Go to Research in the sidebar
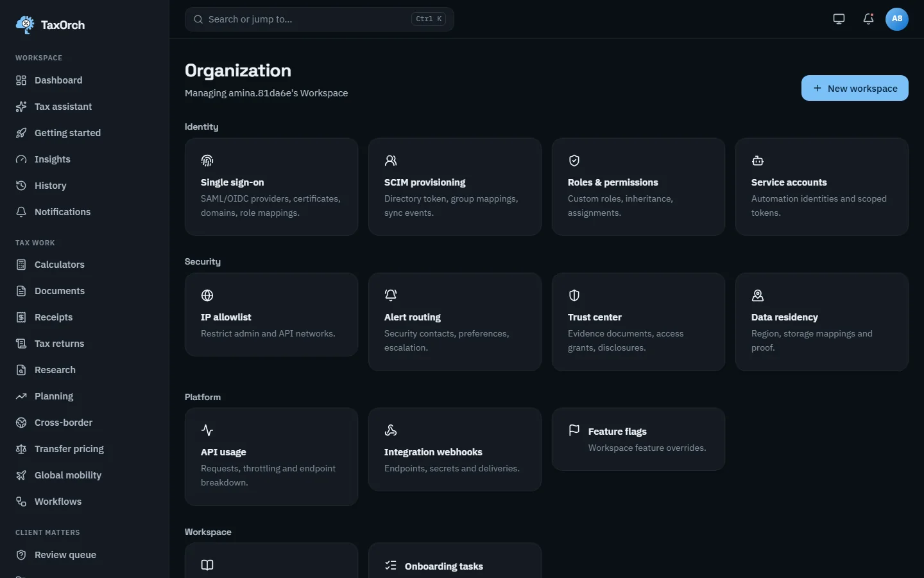 tap(85, 370)
